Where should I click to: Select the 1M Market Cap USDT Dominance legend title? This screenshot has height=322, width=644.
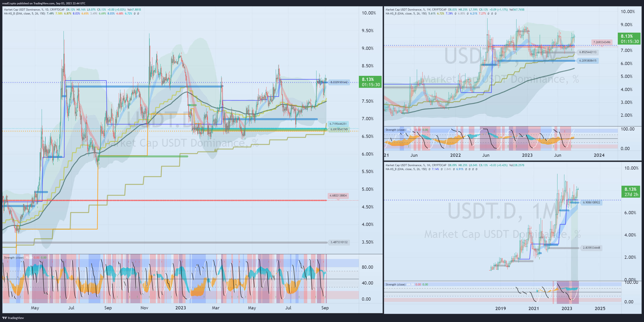[x=416, y=165]
